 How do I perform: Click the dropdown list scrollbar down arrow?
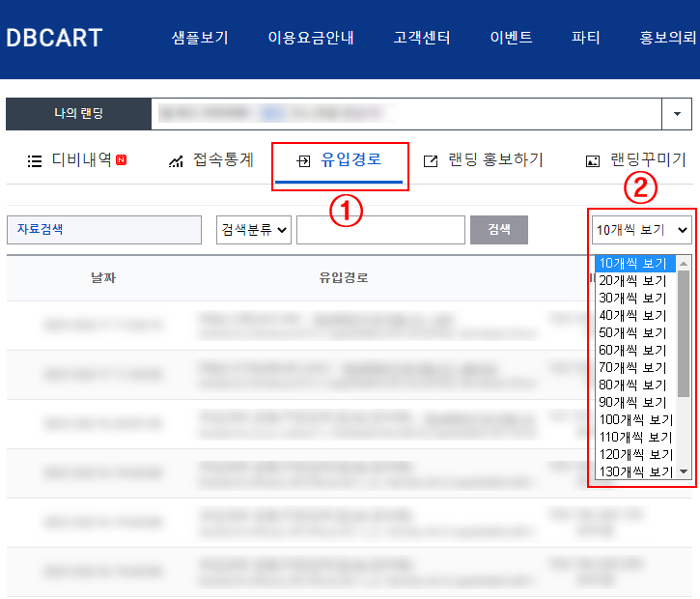coord(684,471)
